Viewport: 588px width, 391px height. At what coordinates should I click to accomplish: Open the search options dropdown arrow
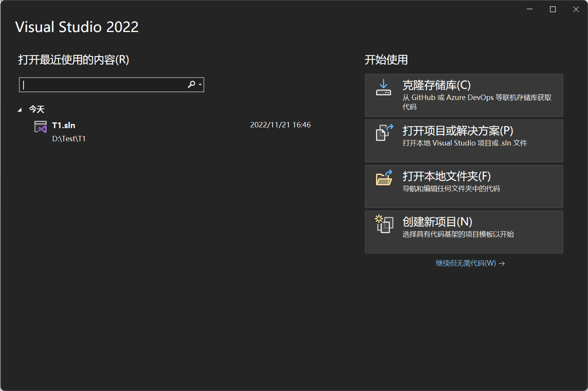[x=200, y=85]
